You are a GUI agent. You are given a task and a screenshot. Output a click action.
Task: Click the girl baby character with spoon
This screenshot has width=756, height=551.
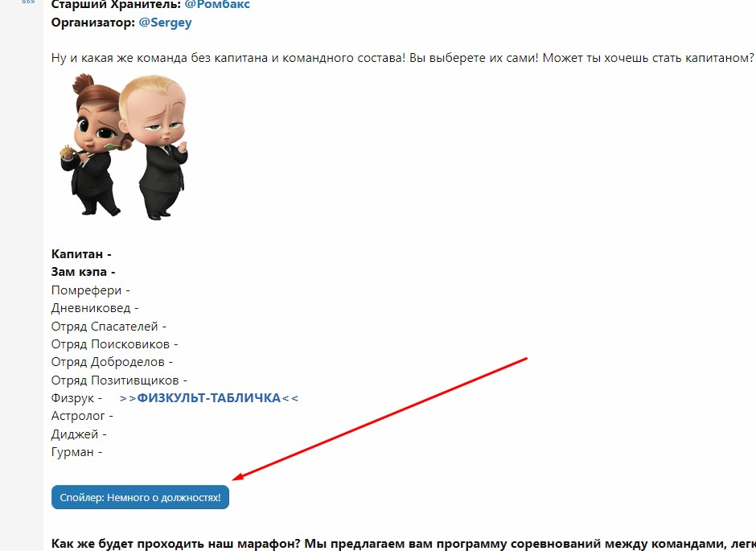coord(94,145)
